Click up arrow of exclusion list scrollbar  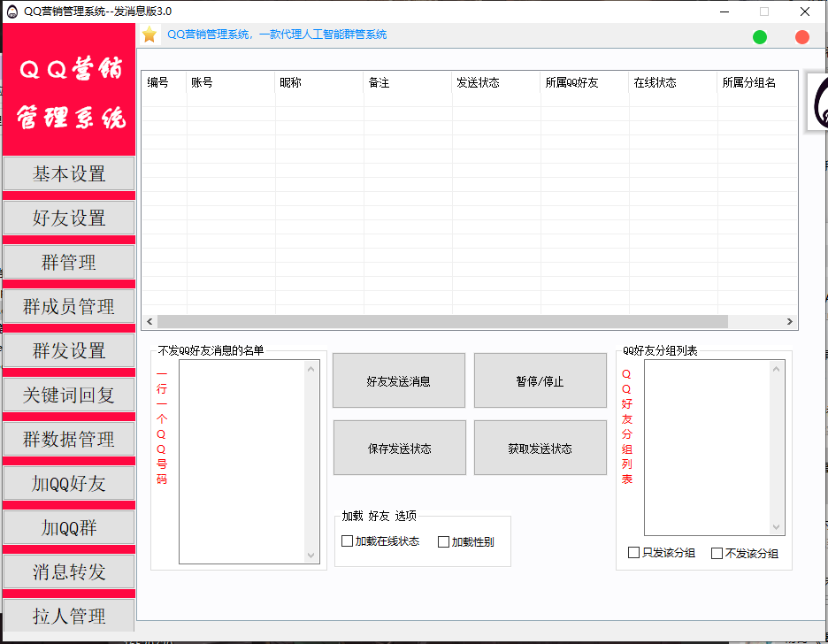pos(311,369)
